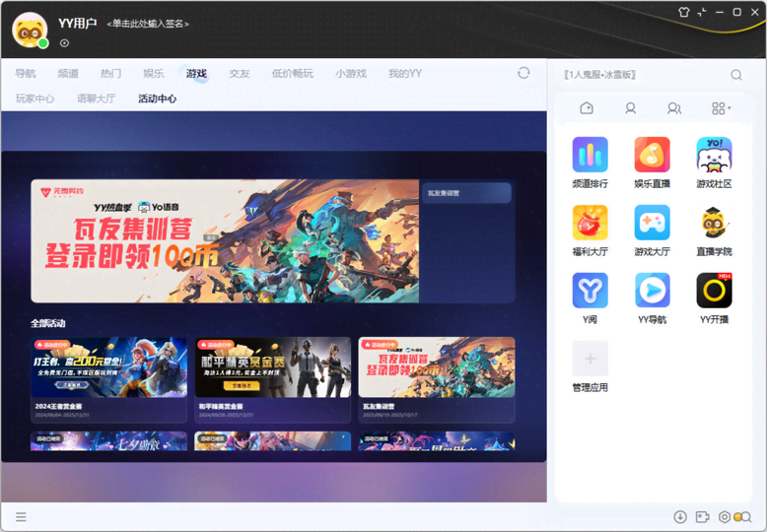Switch to the 导航 tab

coord(26,73)
